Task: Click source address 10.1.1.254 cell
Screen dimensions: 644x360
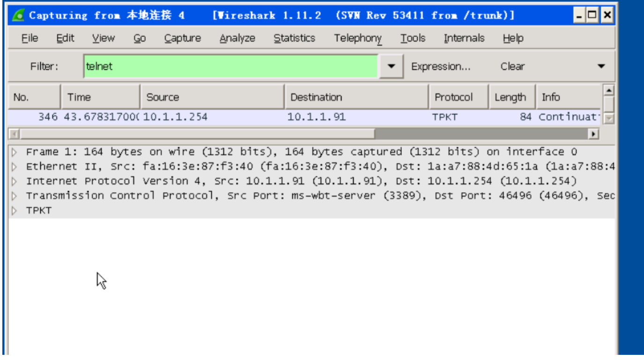Action: click(x=175, y=117)
